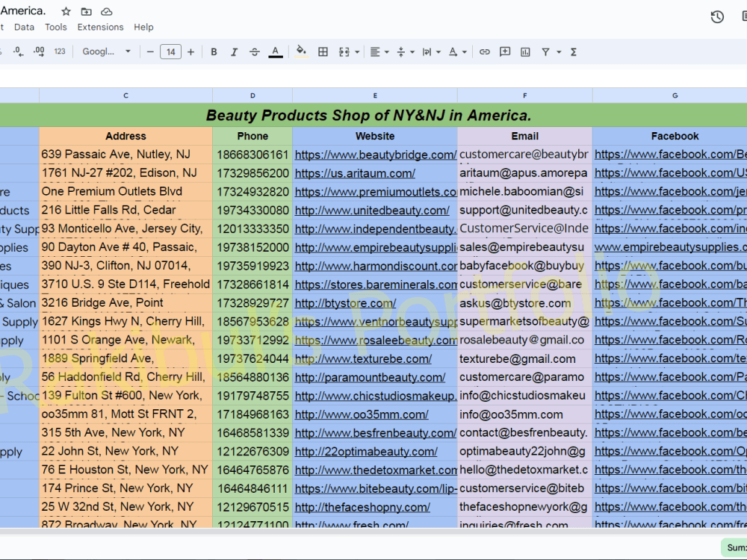Open version history icon at top right
Image resolution: width=747 pixels, height=560 pixels.
coord(717,16)
